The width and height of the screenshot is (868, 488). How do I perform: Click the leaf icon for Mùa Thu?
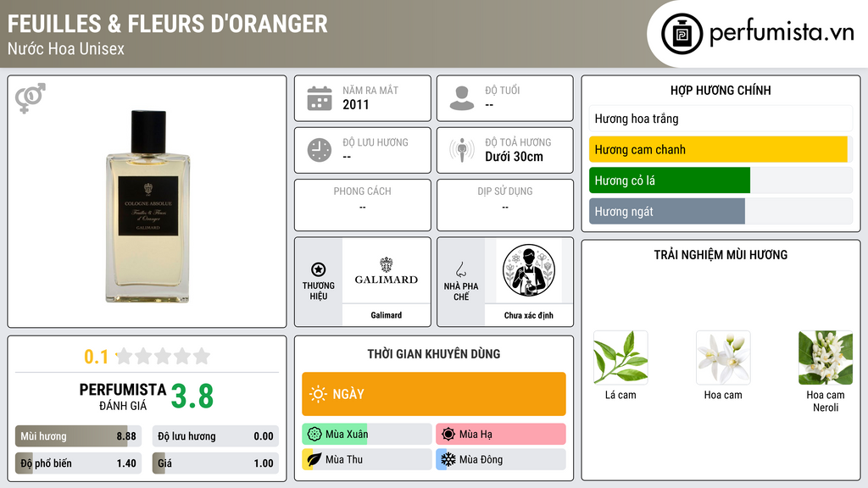pos(314,459)
